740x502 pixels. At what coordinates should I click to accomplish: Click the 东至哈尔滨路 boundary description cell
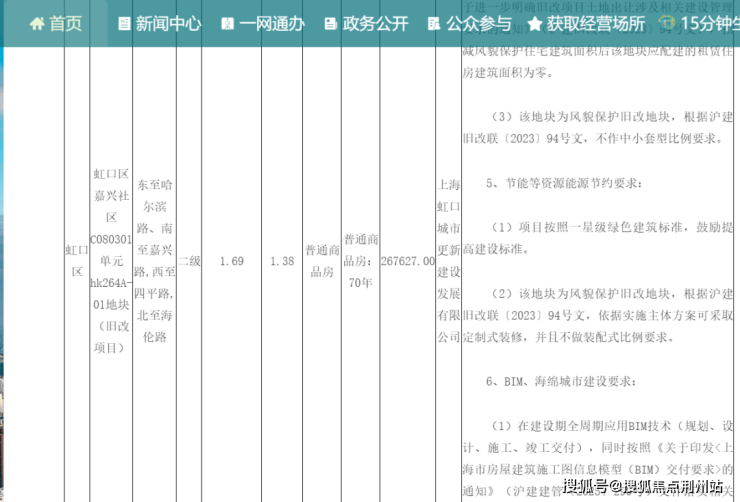pos(153,258)
